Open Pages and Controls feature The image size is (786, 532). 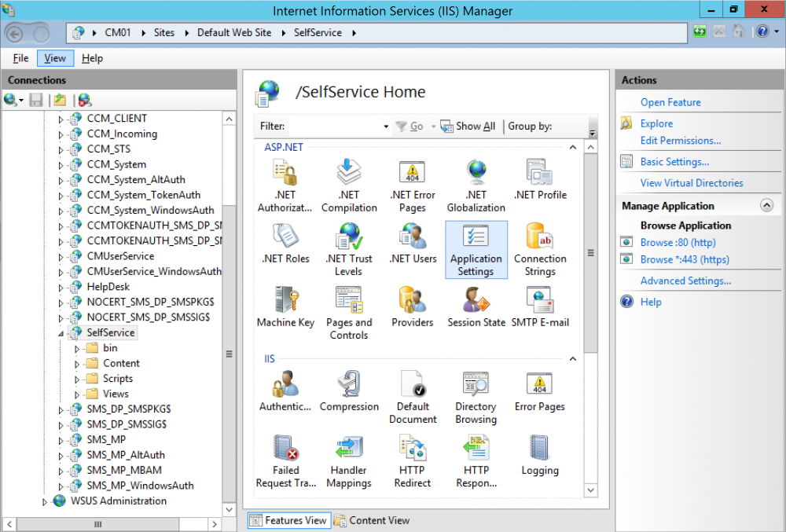click(349, 313)
